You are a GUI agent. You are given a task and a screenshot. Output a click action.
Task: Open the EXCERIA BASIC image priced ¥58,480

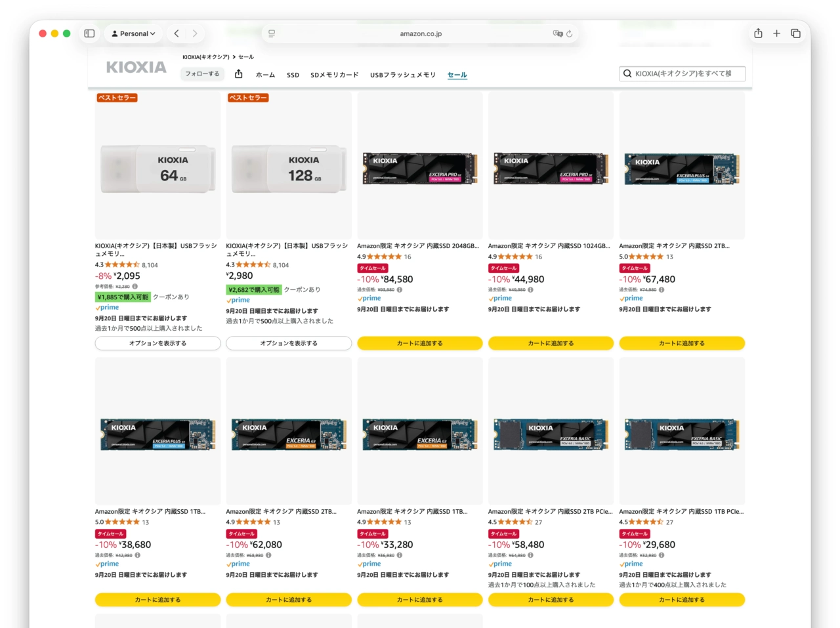[x=551, y=434]
